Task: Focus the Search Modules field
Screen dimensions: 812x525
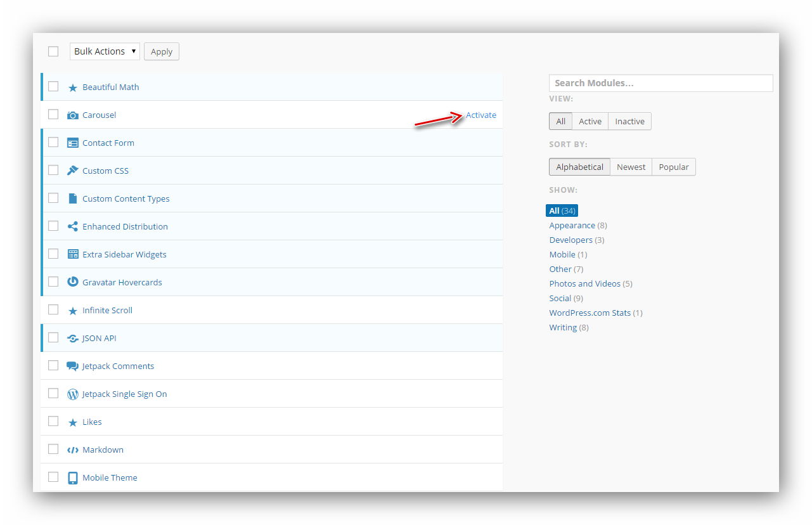Action: [661, 83]
